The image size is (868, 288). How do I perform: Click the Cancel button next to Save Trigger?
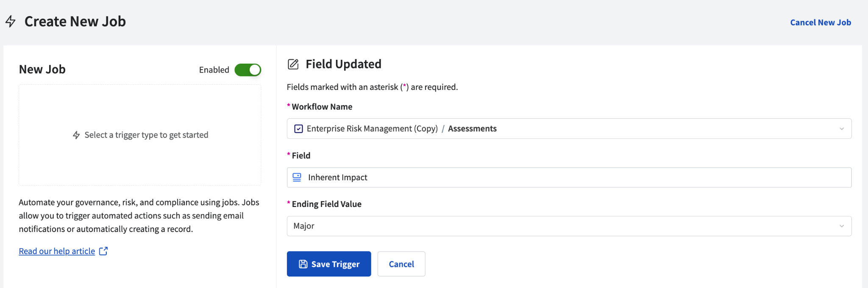pyautogui.click(x=401, y=264)
